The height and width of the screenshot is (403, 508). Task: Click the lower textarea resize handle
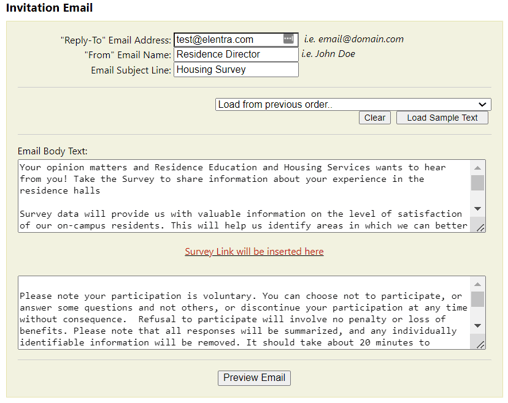click(480, 345)
